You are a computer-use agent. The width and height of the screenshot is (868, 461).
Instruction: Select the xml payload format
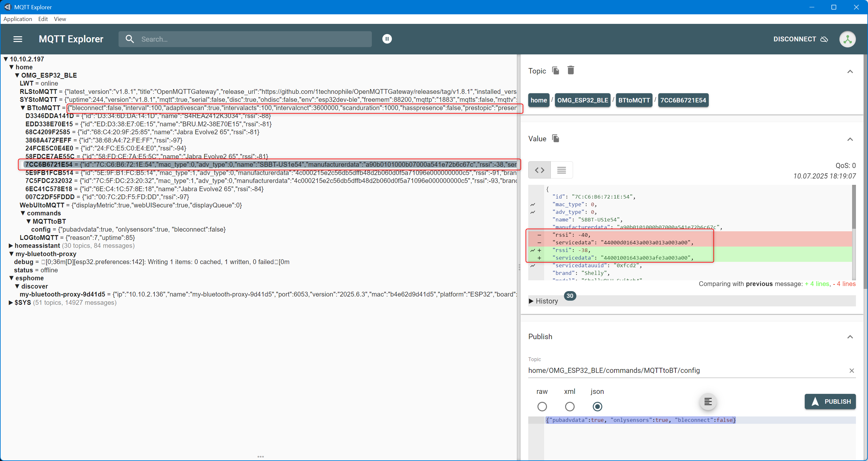tap(570, 406)
